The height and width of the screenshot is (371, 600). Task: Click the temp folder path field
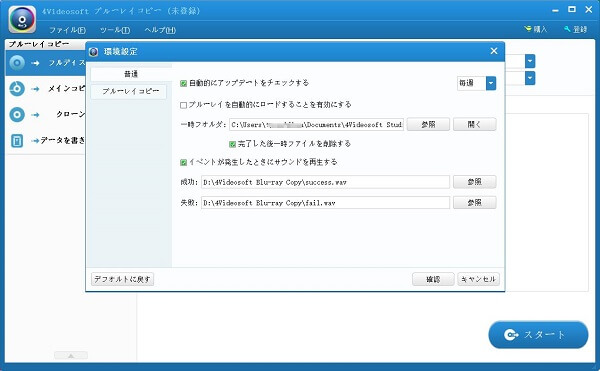coord(316,125)
